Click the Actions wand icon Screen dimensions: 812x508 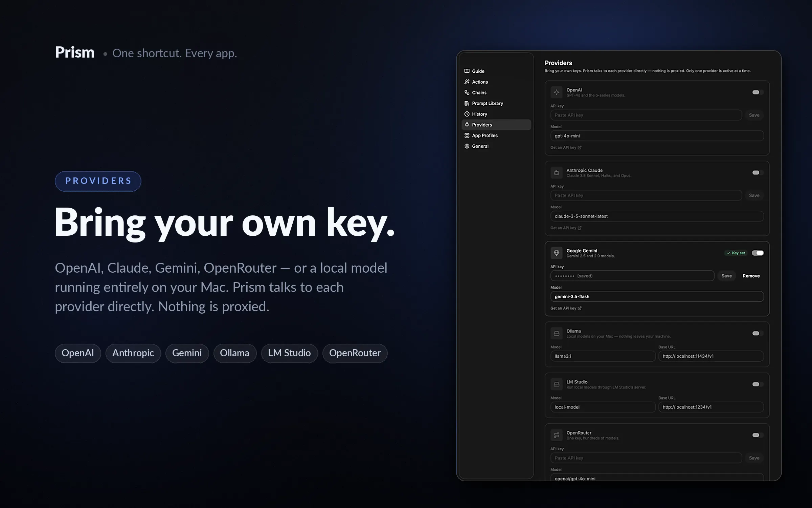(x=467, y=82)
